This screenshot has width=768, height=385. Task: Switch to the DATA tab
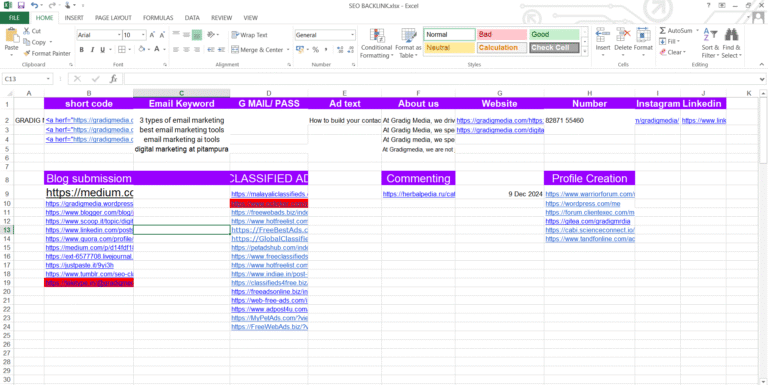point(192,18)
